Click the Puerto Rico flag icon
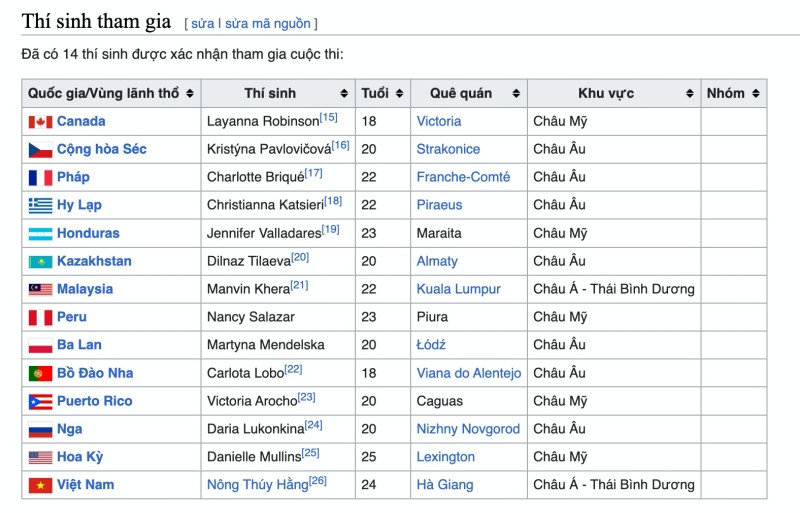The width and height of the screenshot is (800, 513). click(40, 402)
